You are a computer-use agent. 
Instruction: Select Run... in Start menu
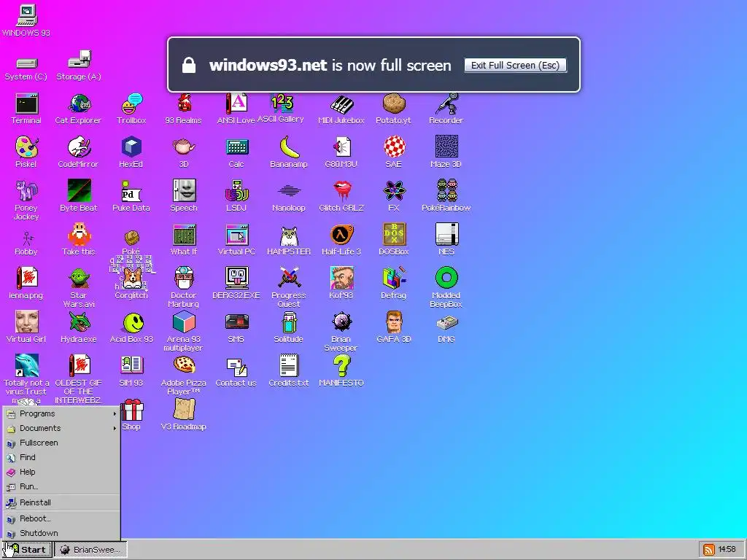61,486
